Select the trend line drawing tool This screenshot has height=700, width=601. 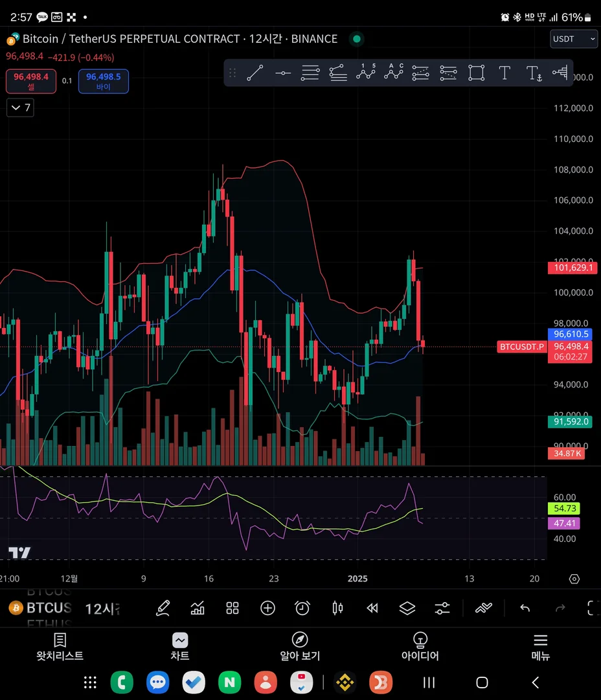(255, 73)
